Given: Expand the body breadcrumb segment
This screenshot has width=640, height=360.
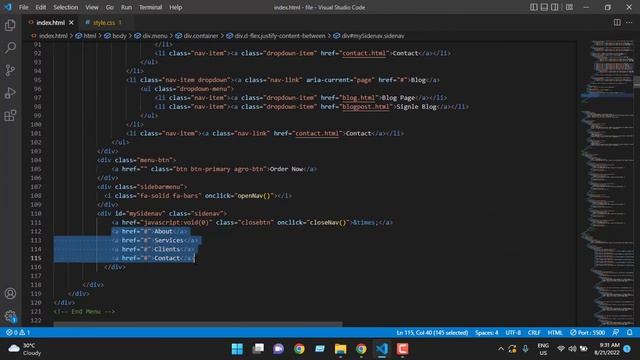Looking at the screenshot, I should (119, 36).
